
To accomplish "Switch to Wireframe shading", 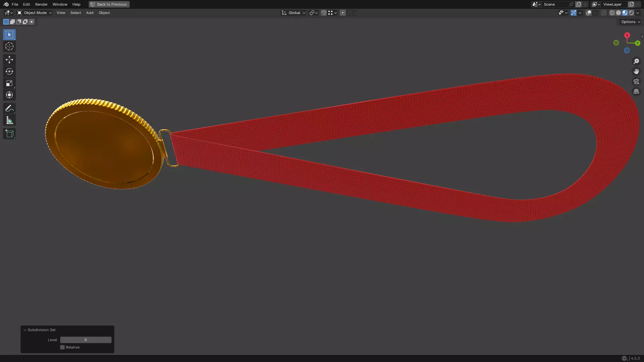I will click(612, 13).
